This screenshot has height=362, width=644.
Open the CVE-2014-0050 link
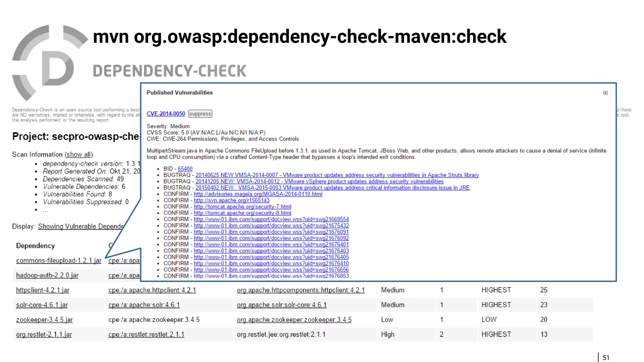[x=166, y=114]
